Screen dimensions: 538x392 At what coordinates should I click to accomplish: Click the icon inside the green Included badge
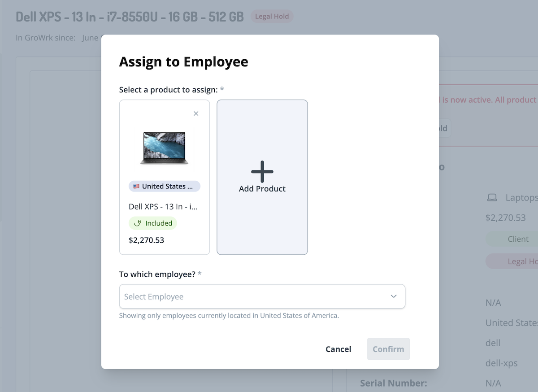138,223
